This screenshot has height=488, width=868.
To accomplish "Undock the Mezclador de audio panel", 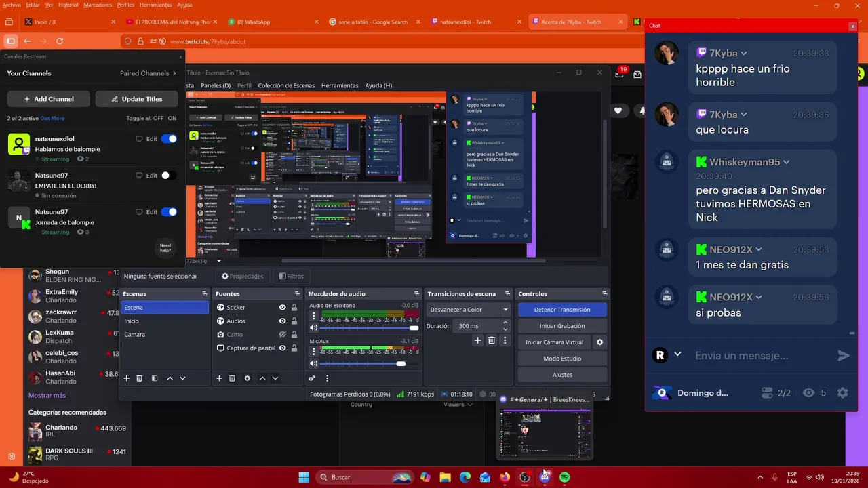I will pyautogui.click(x=416, y=293).
